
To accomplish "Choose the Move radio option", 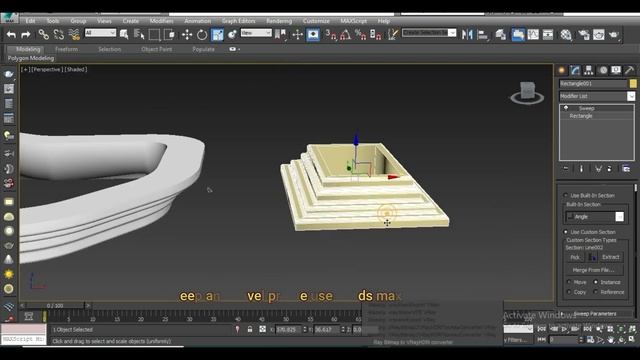I will 569,282.
